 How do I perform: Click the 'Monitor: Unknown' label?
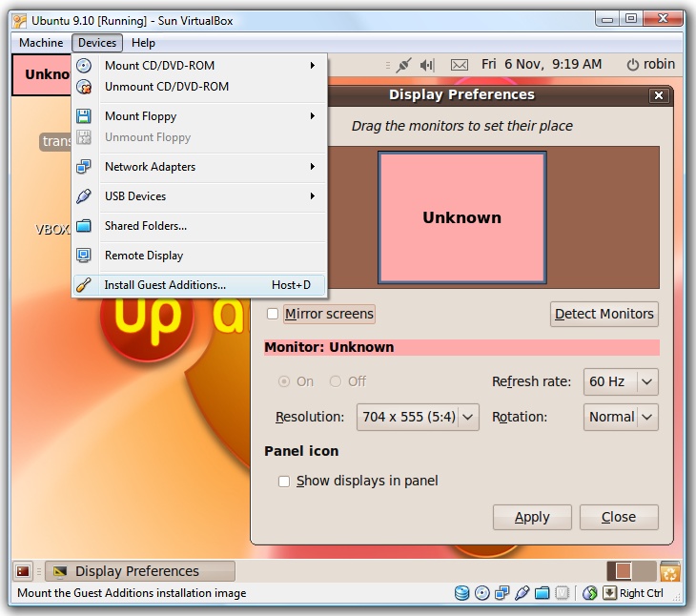pyautogui.click(x=329, y=347)
